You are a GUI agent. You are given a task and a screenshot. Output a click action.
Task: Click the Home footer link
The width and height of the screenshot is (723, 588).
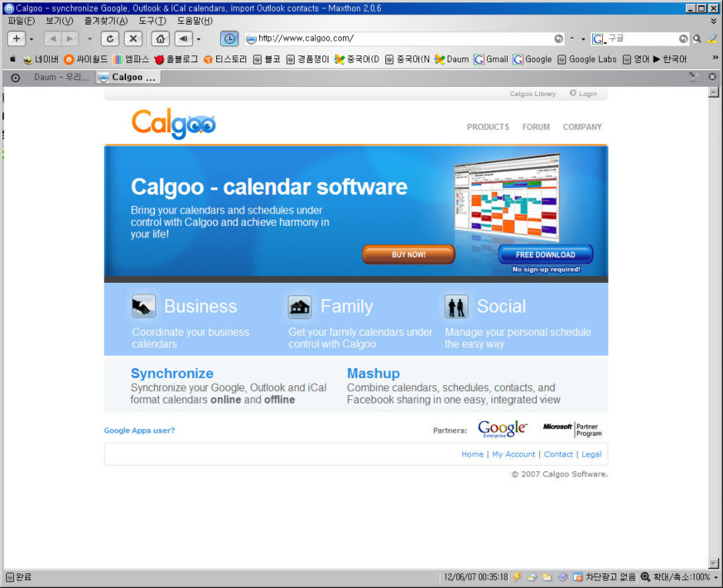(x=472, y=454)
